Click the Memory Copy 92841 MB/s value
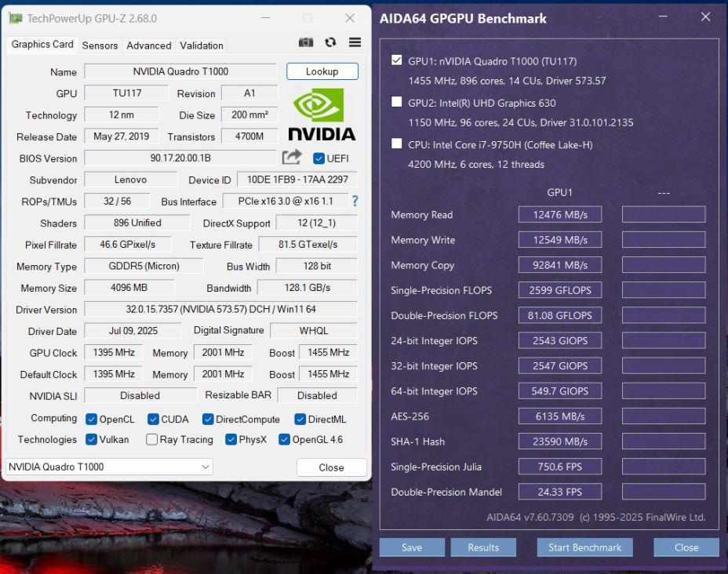This screenshot has width=728, height=574. (560, 265)
